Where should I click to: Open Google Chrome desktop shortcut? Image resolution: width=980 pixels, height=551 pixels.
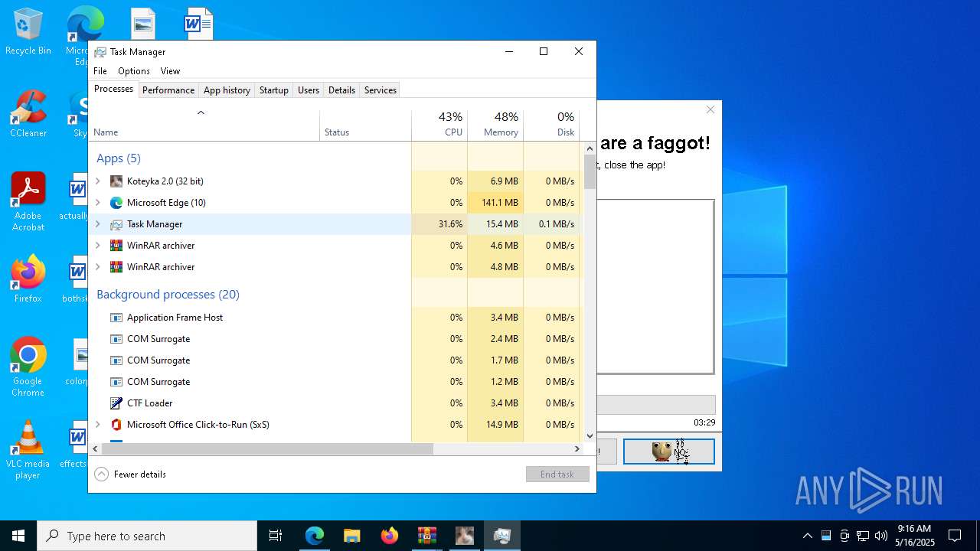pyautogui.click(x=28, y=367)
